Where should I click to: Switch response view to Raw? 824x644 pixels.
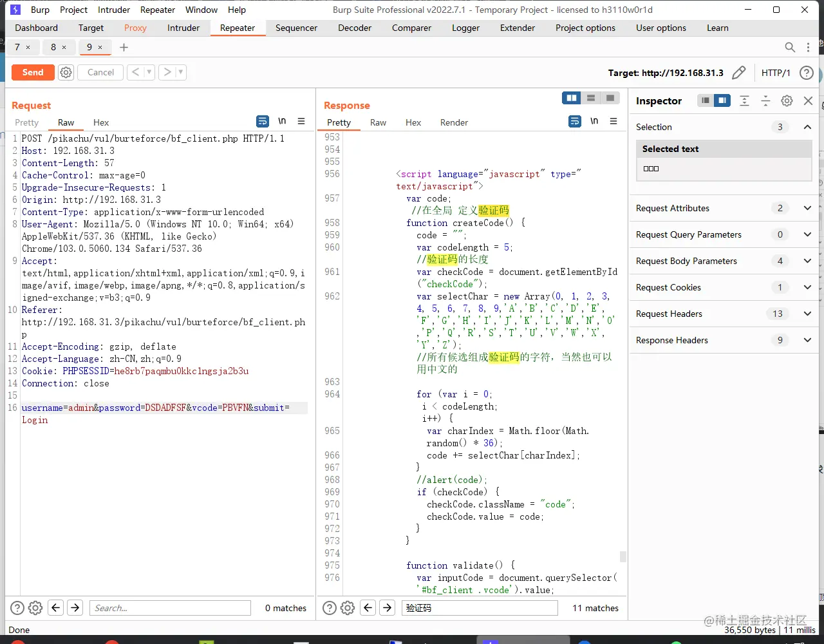point(378,122)
